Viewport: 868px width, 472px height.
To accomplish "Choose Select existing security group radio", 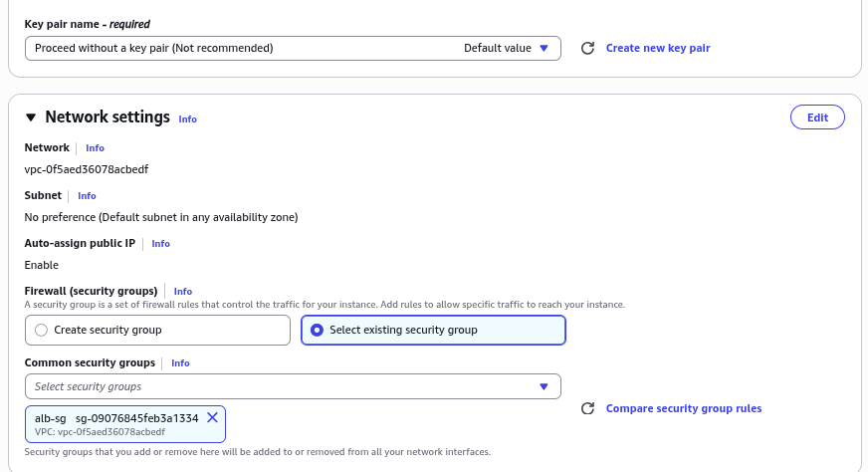I will [x=433, y=331].
